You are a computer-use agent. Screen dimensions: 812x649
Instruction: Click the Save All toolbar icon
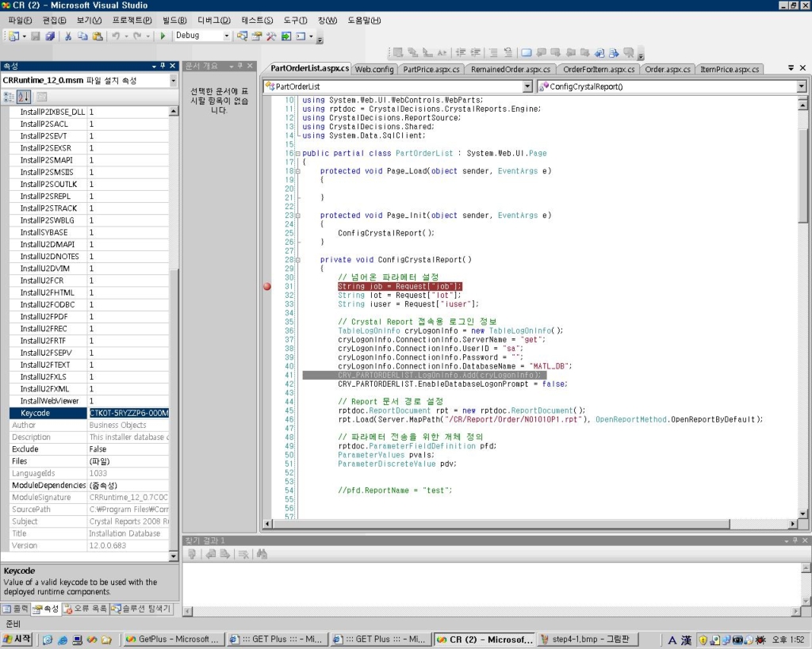[x=50, y=36]
